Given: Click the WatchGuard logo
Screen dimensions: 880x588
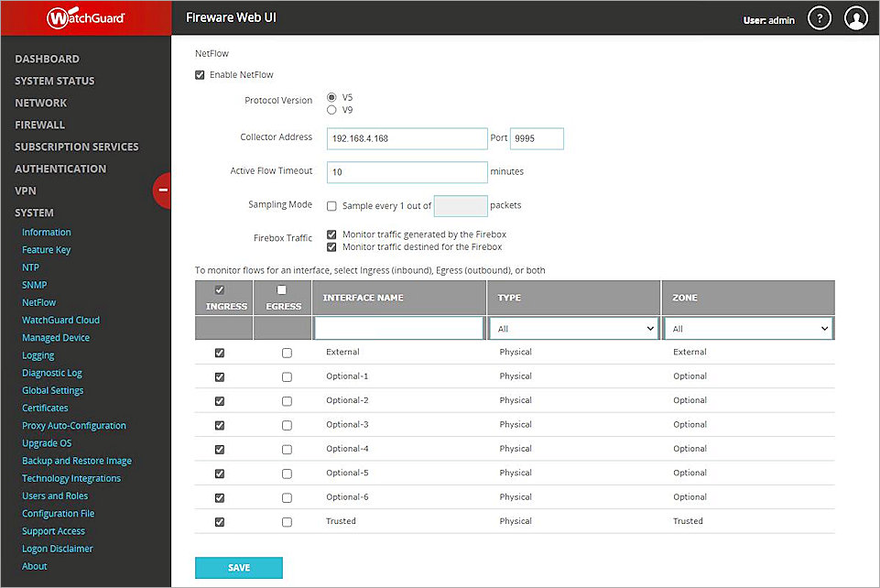Looking at the screenshot, I should pos(83,16).
